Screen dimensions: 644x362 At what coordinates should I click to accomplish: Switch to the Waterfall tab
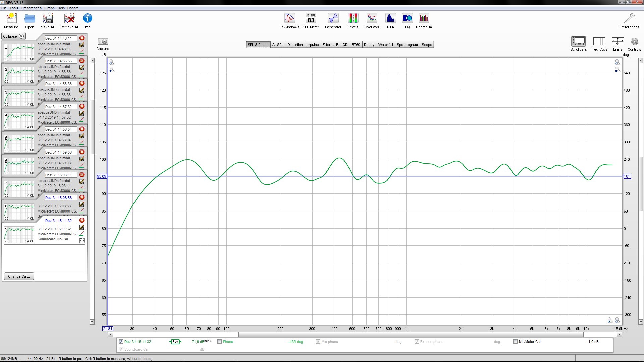coord(385,45)
